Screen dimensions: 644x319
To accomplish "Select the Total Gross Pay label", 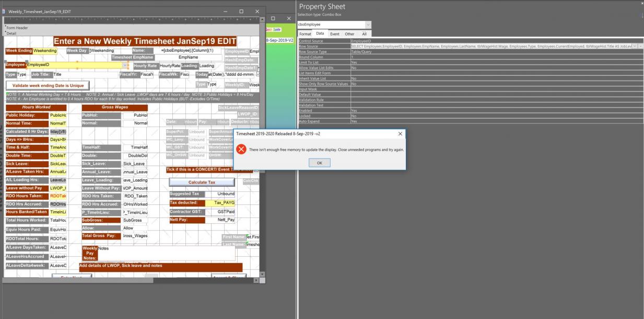I will [101, 236].
